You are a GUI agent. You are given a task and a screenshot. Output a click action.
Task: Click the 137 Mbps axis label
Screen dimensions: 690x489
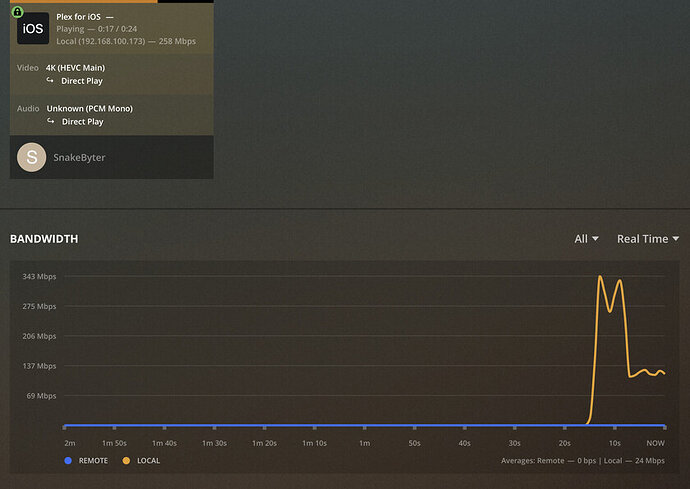point(39,366)
